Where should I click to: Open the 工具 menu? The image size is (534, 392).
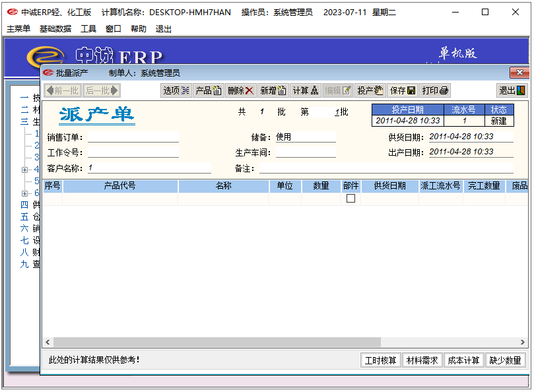(x=88, y=29)
